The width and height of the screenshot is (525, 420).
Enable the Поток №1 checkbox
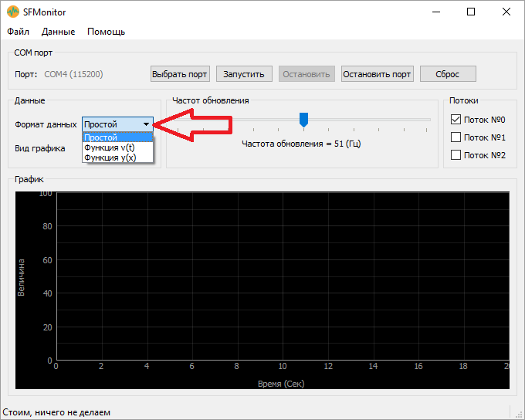coord(456,137)
